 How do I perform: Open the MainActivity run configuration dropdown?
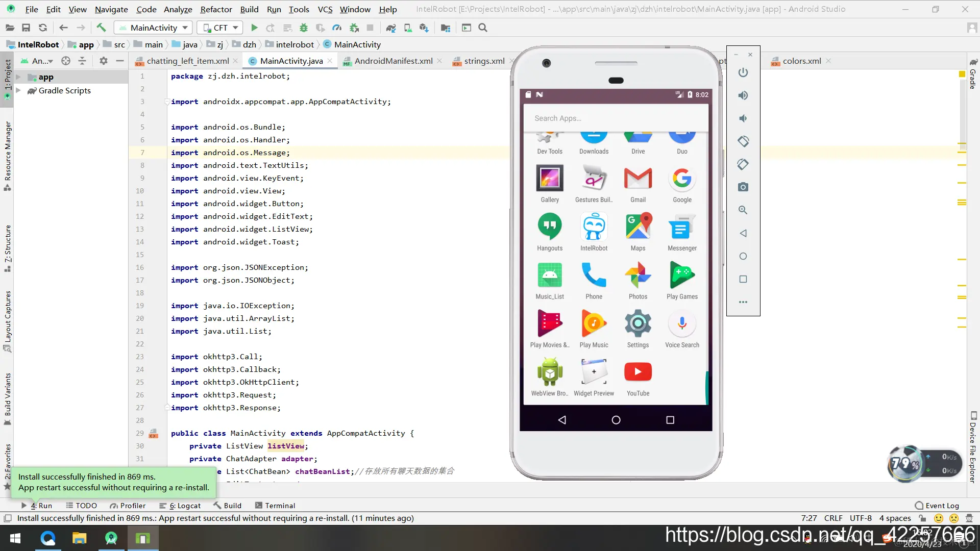(x=153, y=28)
